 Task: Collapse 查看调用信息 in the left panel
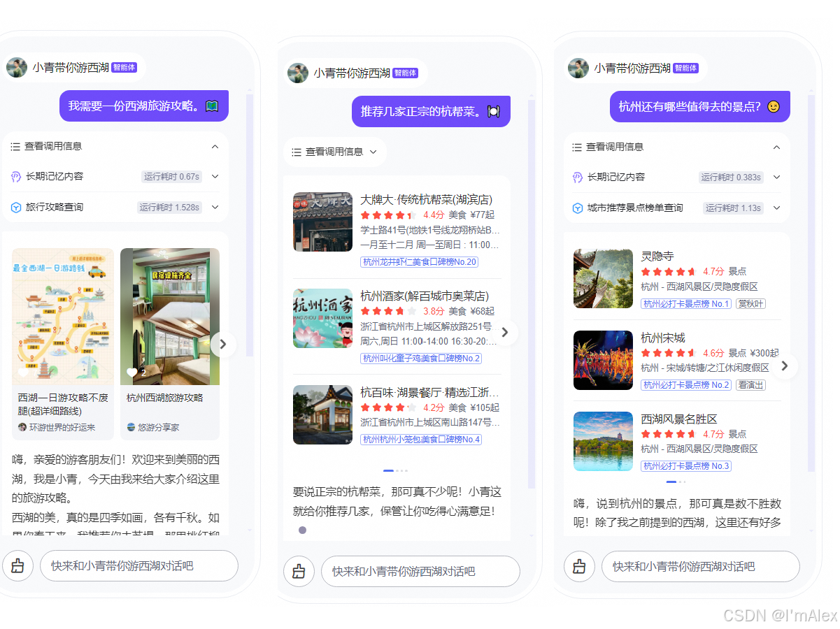tap(215, 147)
